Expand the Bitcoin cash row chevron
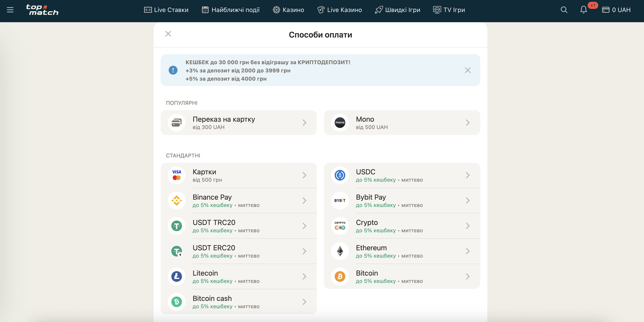The width and height of the screenshot is (644, 322). click(304, 302)
